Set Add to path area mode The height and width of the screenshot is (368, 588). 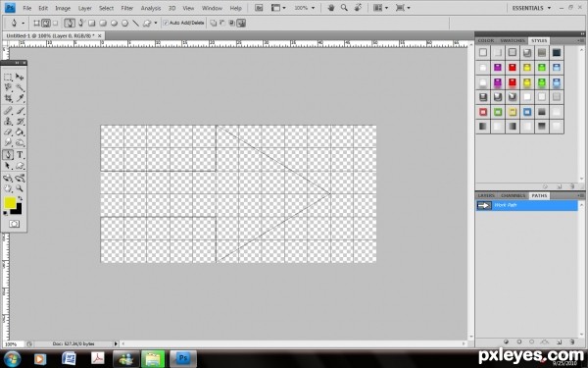(x=213, y=24)
